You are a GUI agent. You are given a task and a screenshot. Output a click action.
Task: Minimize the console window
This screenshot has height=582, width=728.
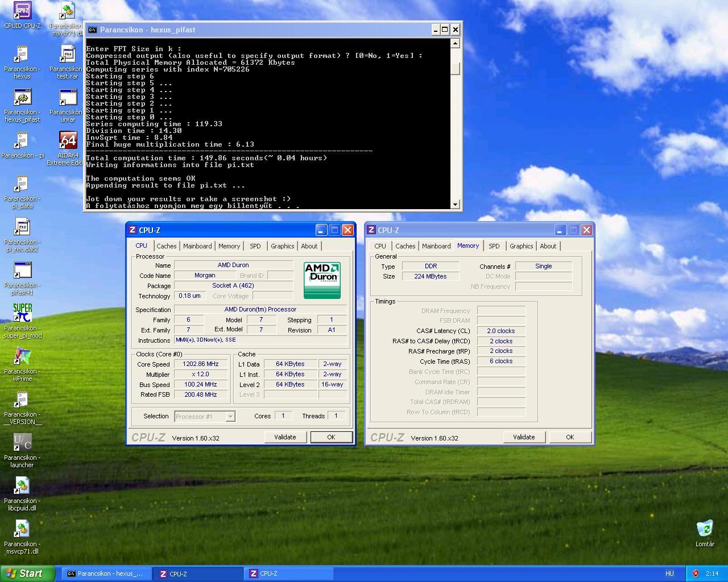(x=436, y=30)
